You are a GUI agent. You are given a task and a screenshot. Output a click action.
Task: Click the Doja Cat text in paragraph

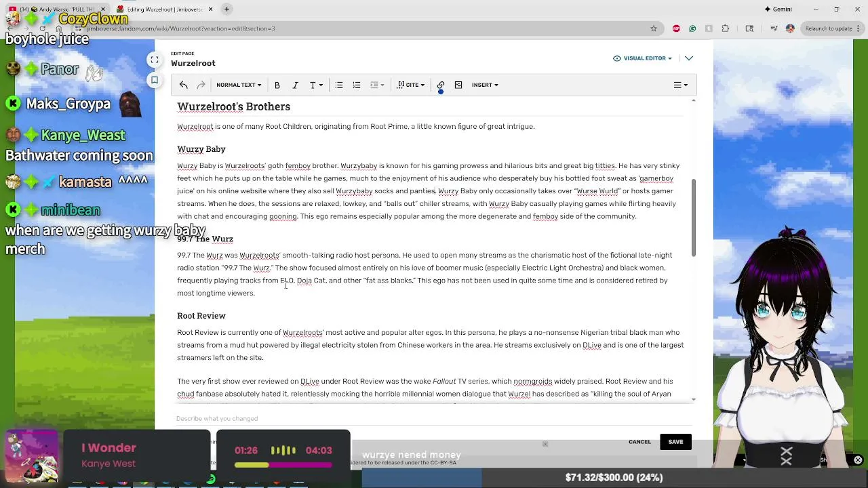tap(311, 281)
